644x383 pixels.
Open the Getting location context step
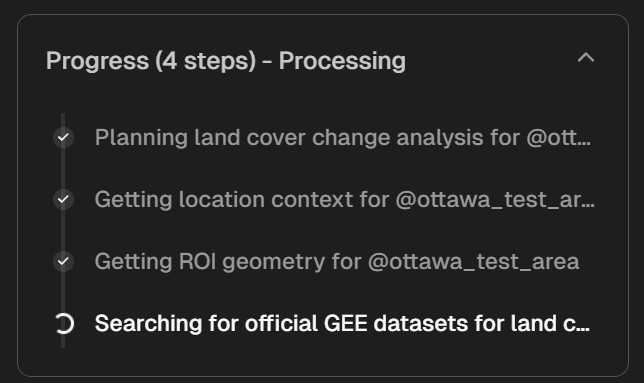coord(344,200)
